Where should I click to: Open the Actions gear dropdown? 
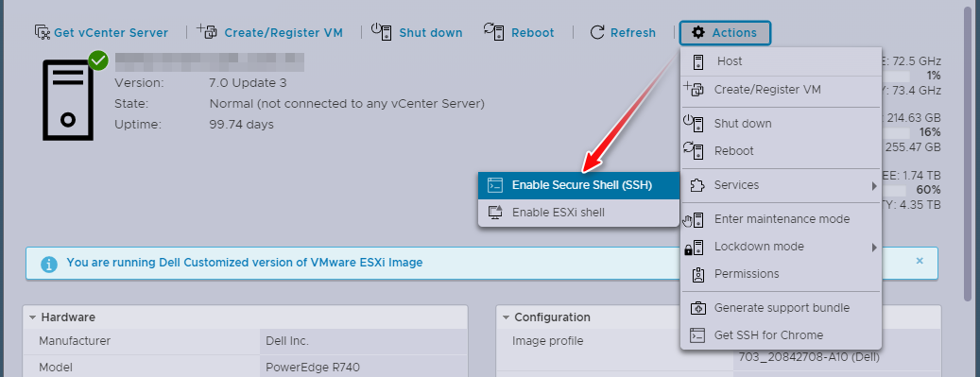coord(725,32)
